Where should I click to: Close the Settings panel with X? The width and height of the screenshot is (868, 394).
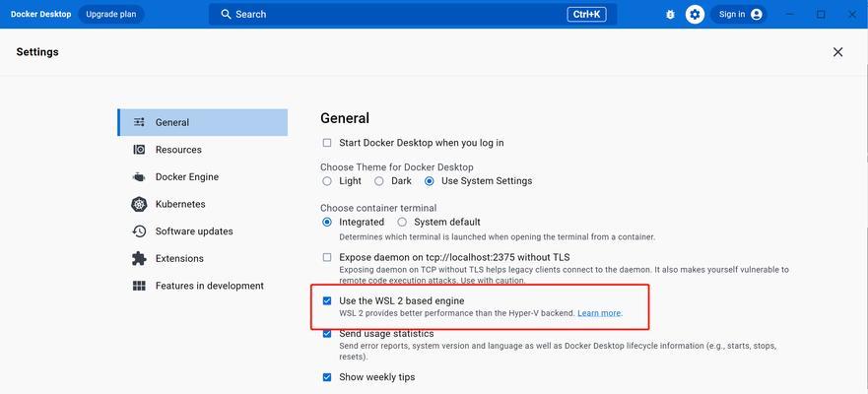838,52
